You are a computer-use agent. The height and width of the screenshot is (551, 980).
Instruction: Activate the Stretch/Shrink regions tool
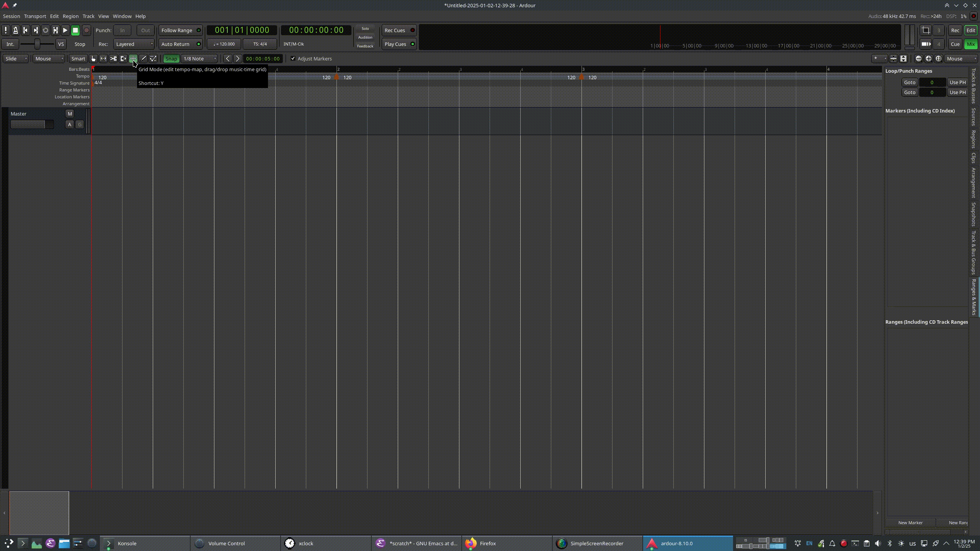(x=123, y=59)
